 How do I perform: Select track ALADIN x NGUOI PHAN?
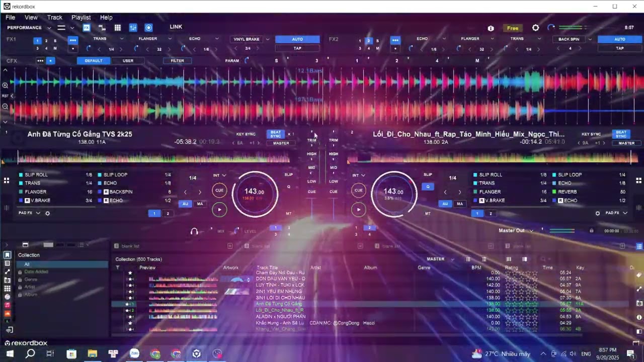(280, 317)
